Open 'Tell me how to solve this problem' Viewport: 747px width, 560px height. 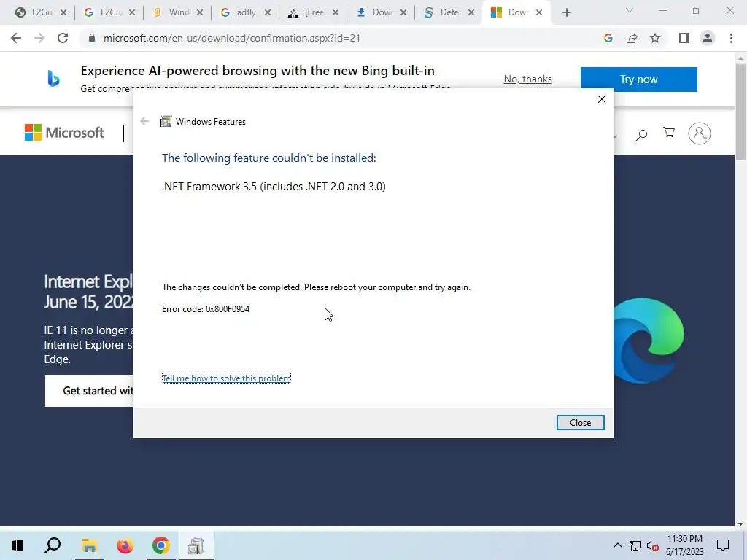[226, 378]
